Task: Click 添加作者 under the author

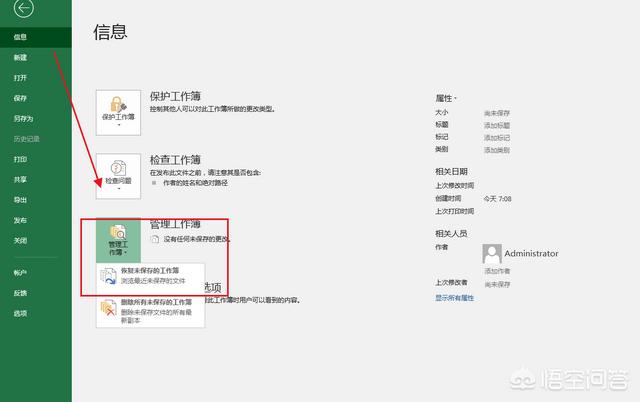Action: [497, 271]
